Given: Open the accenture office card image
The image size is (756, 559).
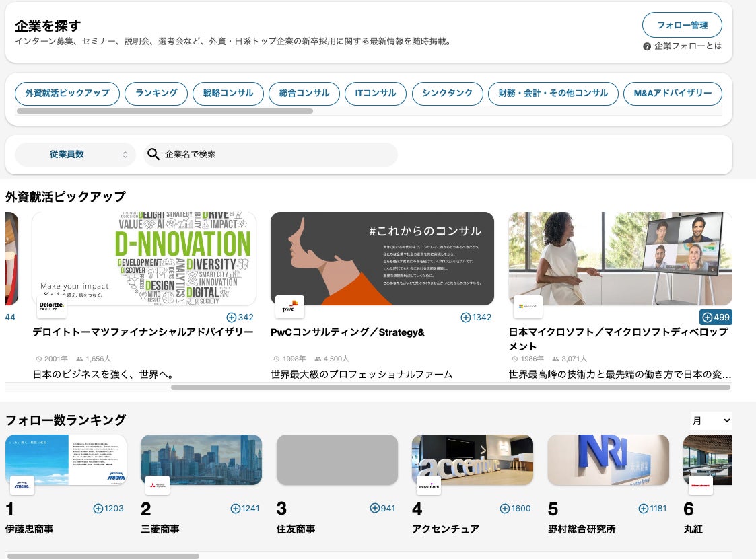Looking at the screenshot, I should click(x=473, y=459).
